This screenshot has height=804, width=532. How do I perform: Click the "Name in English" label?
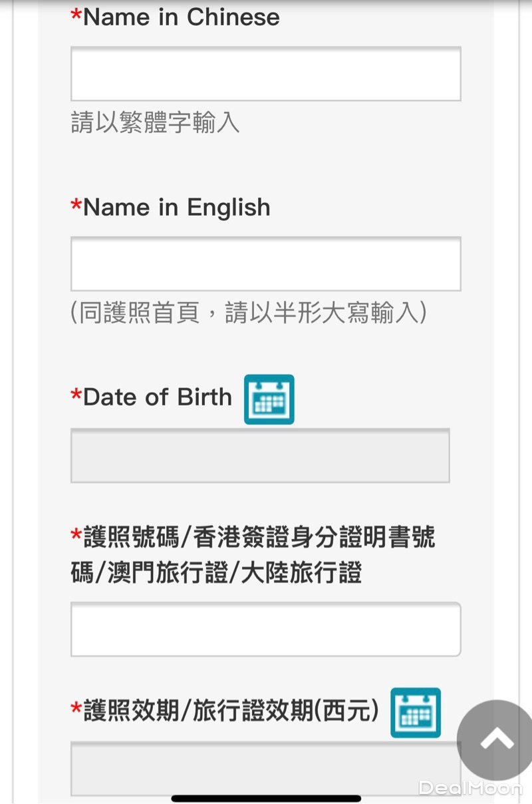(176, 208)
